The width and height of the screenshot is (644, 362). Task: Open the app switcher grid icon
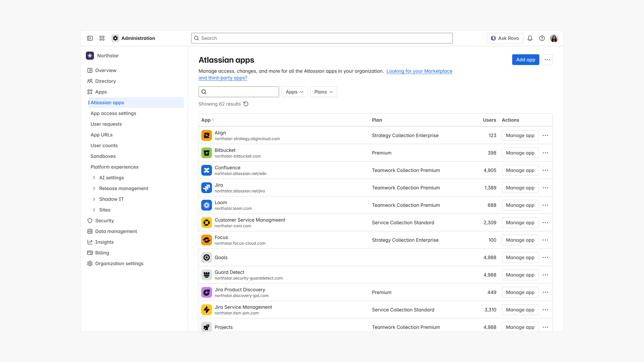click(x=102, y=38)
